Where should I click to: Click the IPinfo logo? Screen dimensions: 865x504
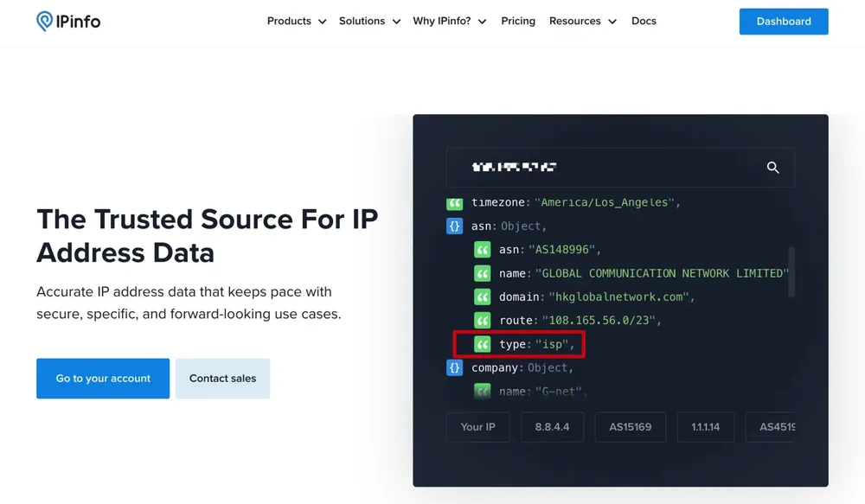tap(68, 22)
